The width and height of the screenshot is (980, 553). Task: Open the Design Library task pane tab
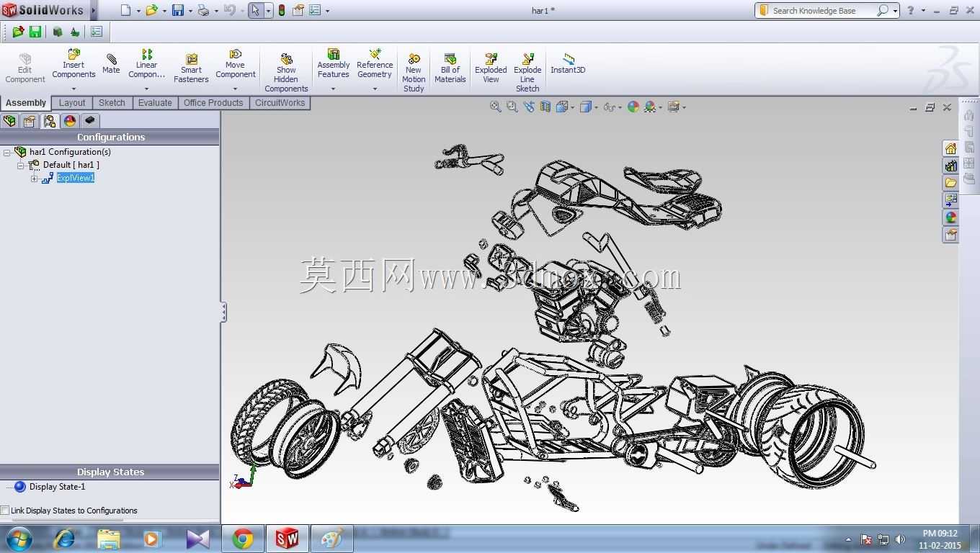pyautogui.click(x=950, y=166)
